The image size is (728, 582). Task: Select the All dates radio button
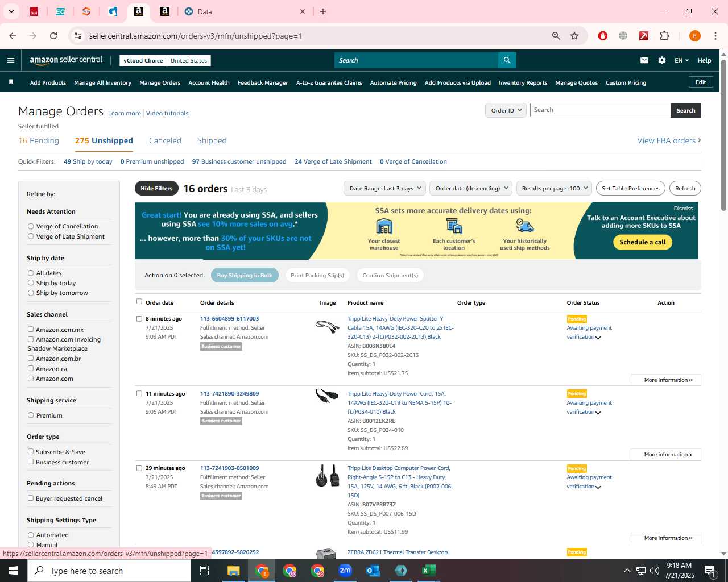[x=31, y=273]
